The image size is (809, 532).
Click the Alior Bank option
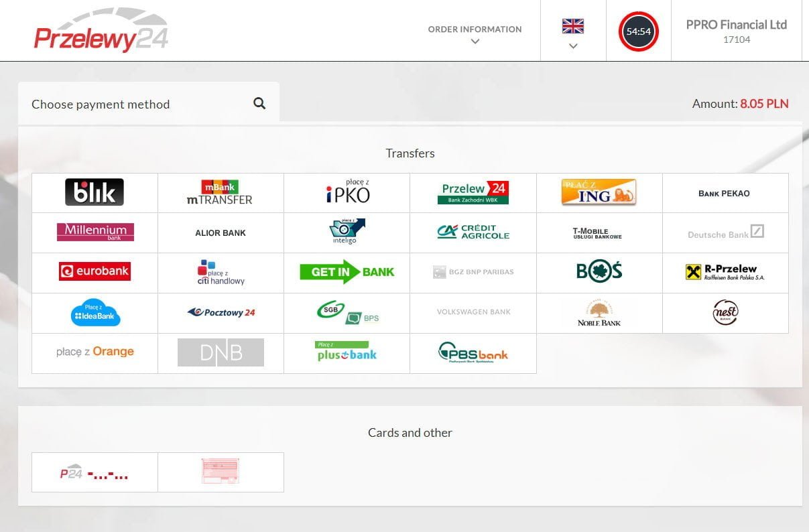pyautogui.click(x=221, y=232)
